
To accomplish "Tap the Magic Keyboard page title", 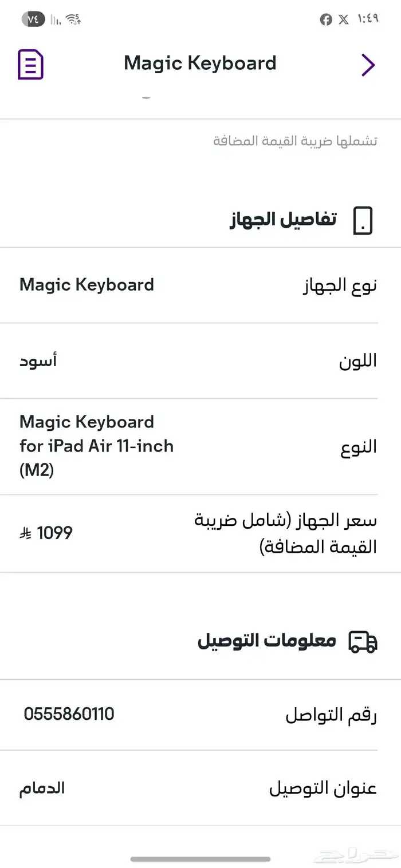I will (200, 64).
